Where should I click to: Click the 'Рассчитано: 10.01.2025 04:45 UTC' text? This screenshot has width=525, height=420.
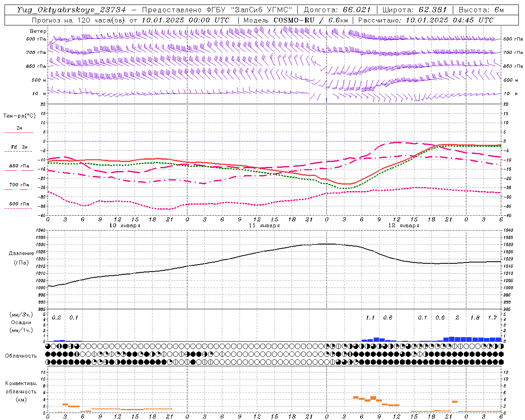(x=426, y=20)
